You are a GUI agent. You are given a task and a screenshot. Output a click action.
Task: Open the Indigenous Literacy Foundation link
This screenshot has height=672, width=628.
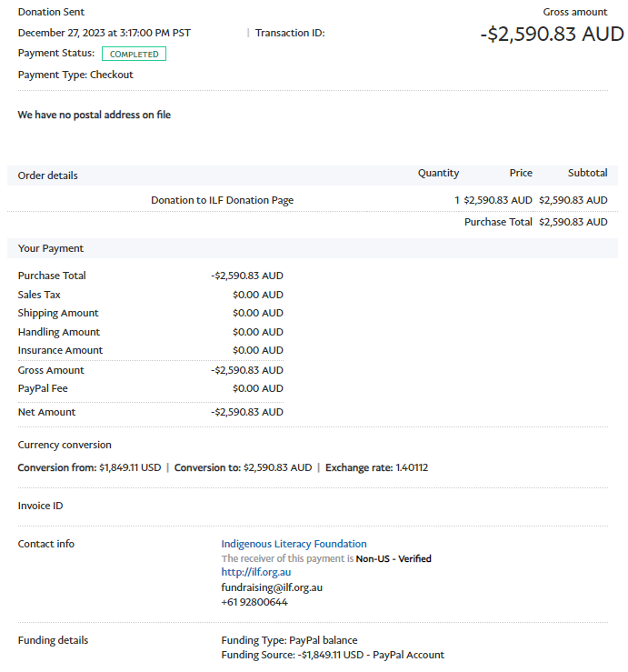click(294, 544)
